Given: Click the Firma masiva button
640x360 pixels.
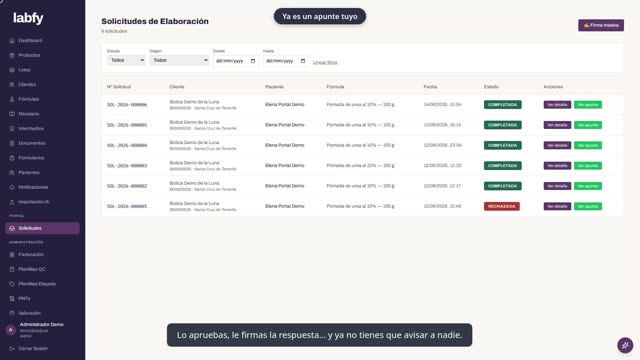Looking at the screenshot, I should [601, 25].
